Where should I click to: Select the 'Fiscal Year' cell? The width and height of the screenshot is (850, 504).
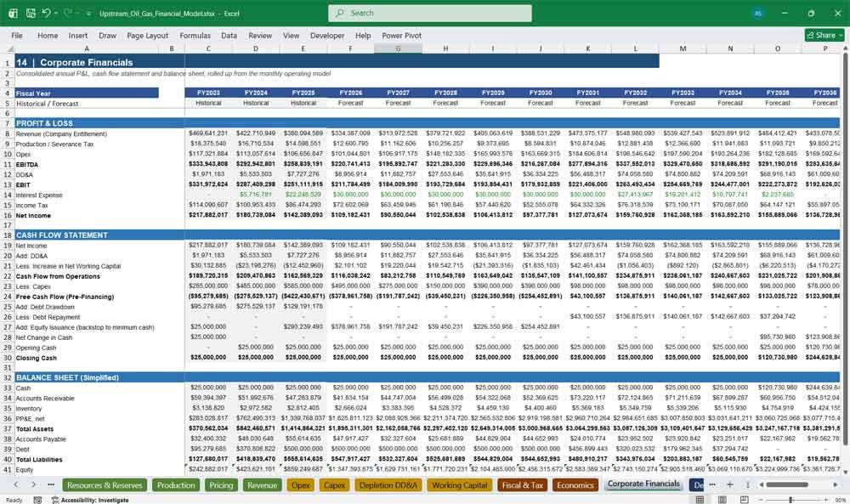point(87,93)
